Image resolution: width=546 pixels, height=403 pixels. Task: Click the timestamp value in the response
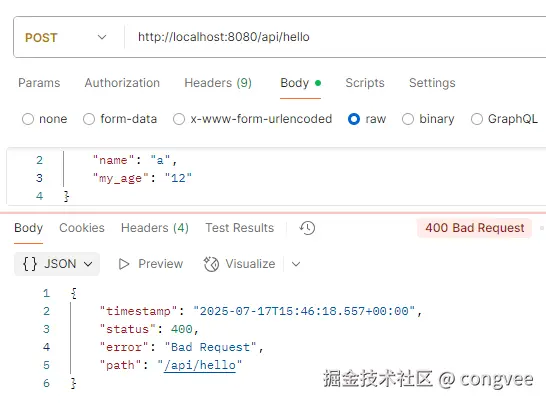click(304, 311)
